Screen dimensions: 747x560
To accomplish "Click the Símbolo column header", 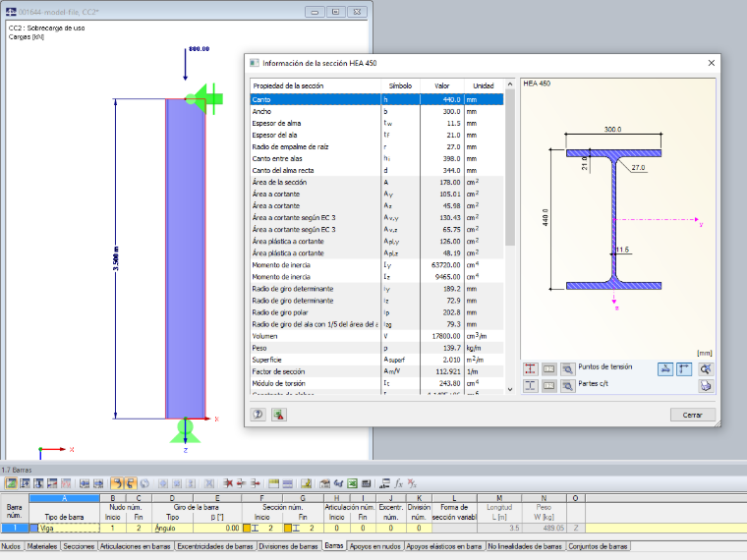I will (400, 85).
